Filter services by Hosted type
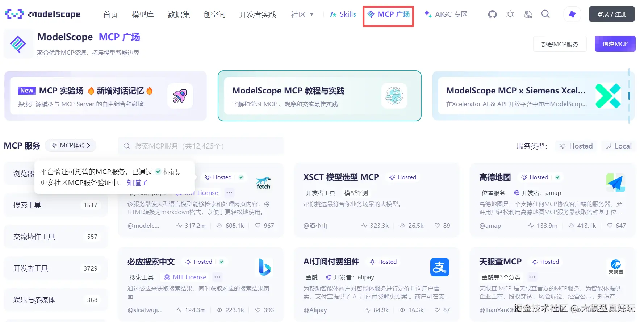 (576, 146)
